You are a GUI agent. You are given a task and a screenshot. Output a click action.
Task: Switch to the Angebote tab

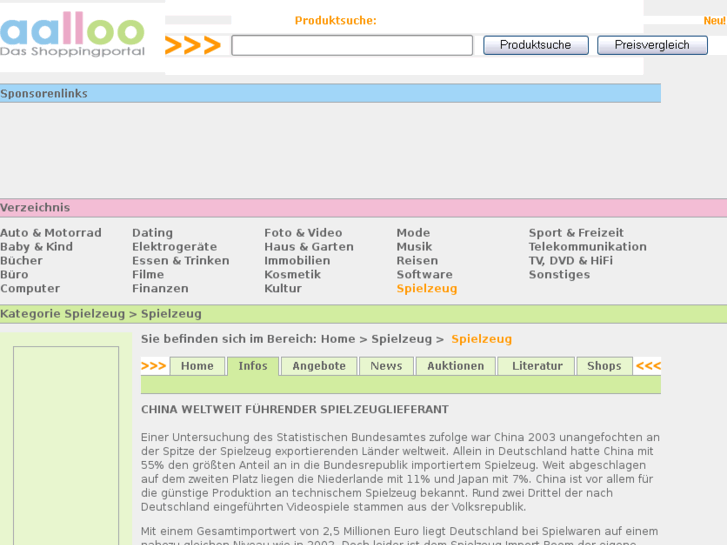tap(319, 366)
